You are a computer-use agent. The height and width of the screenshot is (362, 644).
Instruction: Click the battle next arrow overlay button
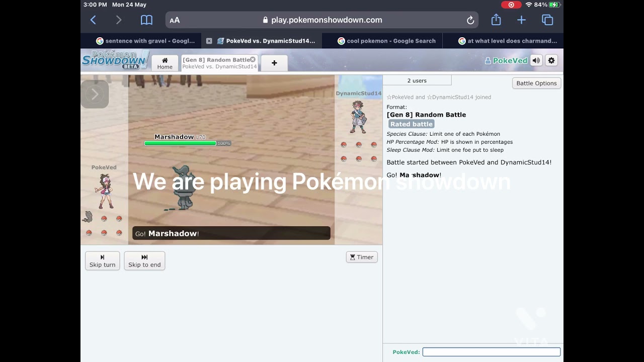pos(95,94)
